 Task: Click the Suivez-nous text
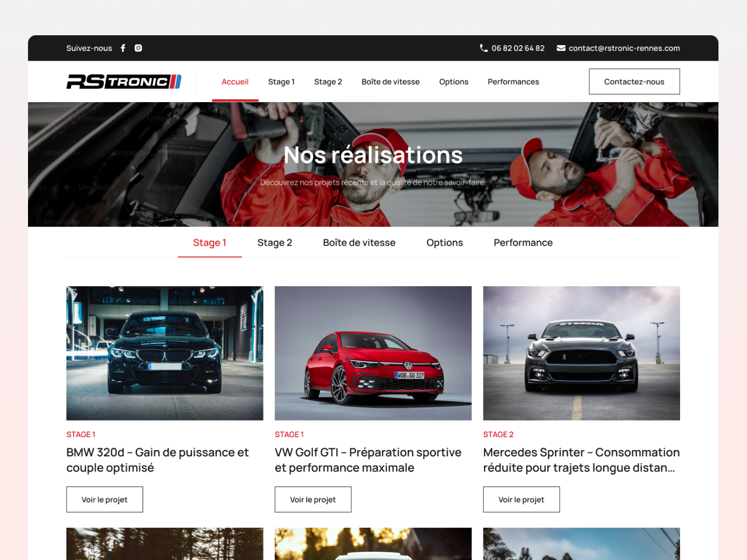[x=89, y=48]
